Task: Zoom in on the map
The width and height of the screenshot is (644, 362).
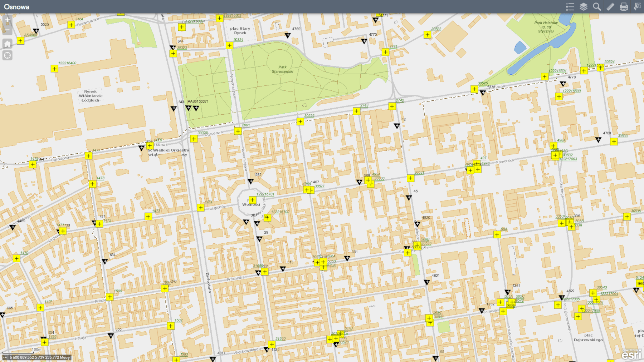Action: click(7, 20)
